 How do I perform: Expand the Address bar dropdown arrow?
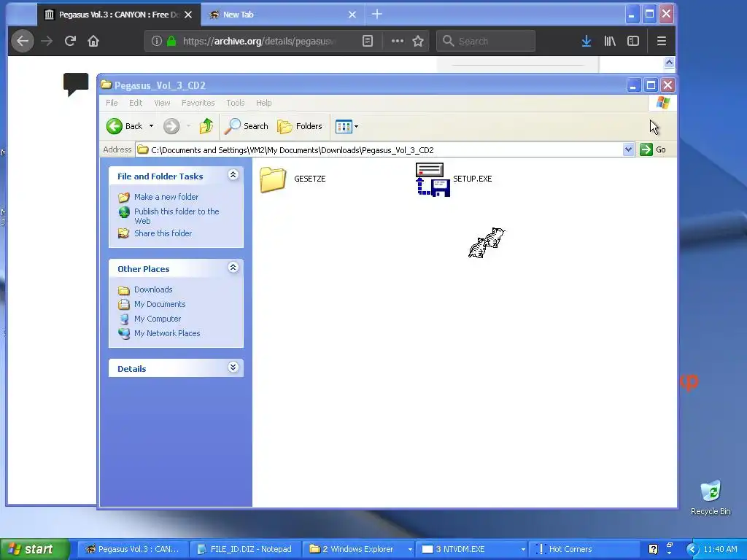tap(628, 149)
